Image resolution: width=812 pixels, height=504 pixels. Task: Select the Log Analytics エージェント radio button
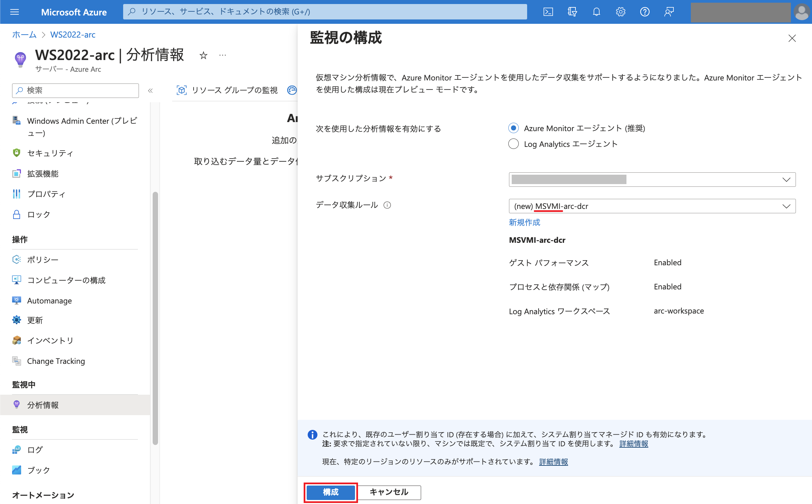[513, 144]
